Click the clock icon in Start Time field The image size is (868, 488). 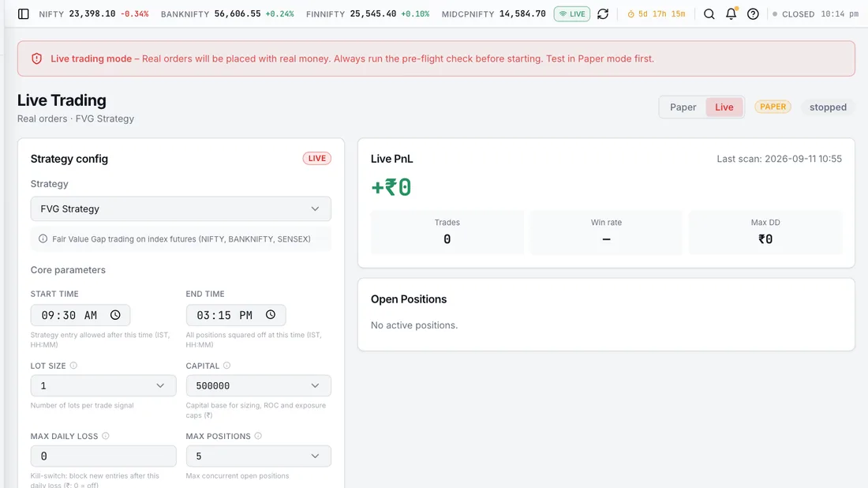point(115,314)
